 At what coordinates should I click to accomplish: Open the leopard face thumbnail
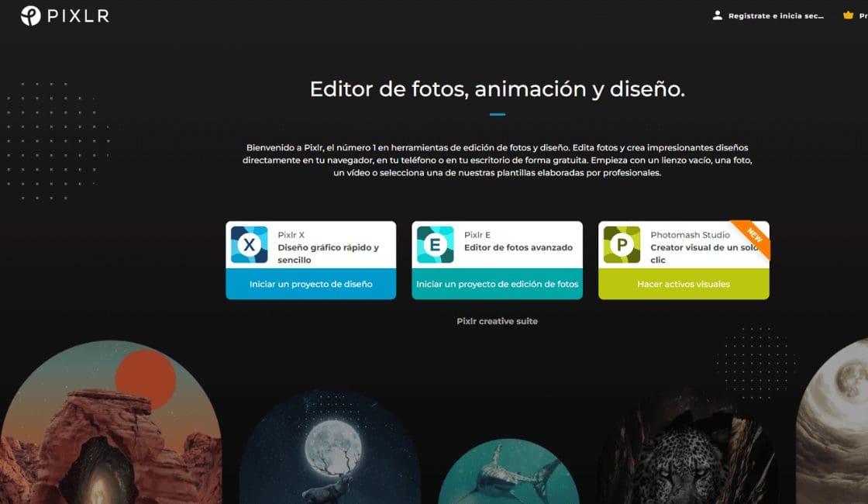pyautogui.click(x=686, y=457)
